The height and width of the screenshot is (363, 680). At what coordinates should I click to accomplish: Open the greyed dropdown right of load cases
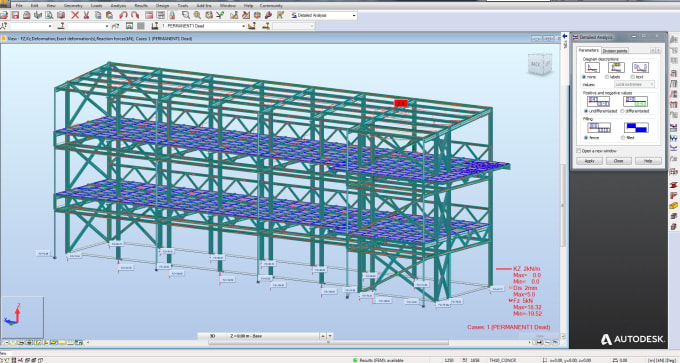(311, 26)
